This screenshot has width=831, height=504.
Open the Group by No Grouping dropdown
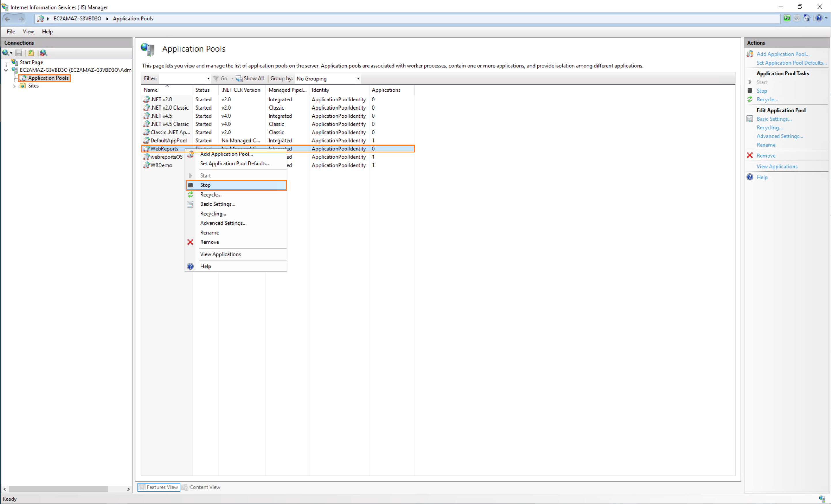point(328,79)
